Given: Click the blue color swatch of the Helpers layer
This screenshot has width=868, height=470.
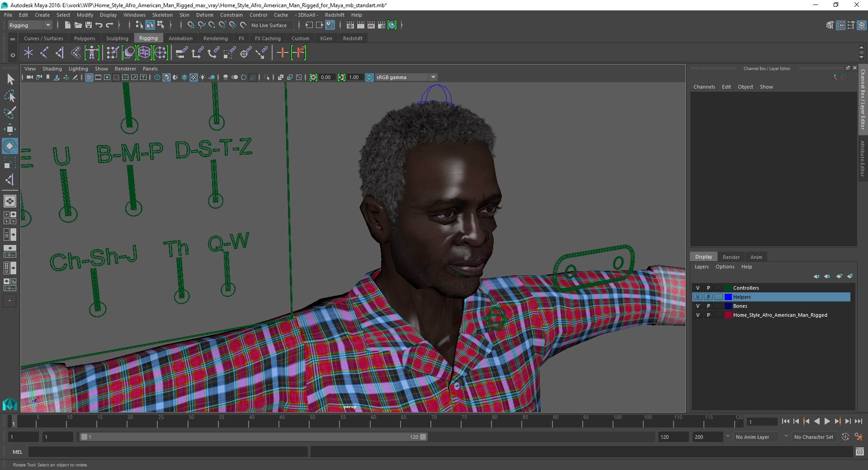Looking at the screenshot, I should click(x=728, y=297).
